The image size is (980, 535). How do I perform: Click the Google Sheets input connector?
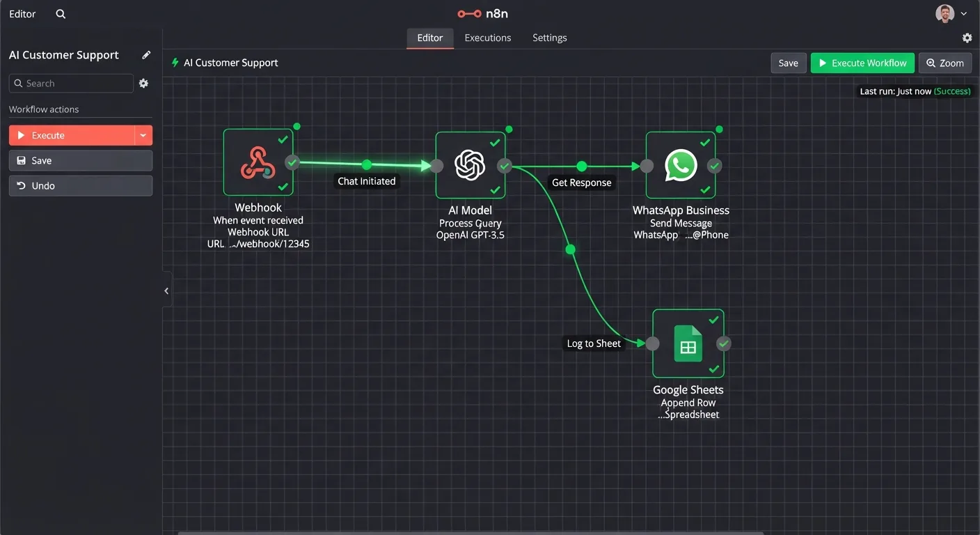[652, 343]
